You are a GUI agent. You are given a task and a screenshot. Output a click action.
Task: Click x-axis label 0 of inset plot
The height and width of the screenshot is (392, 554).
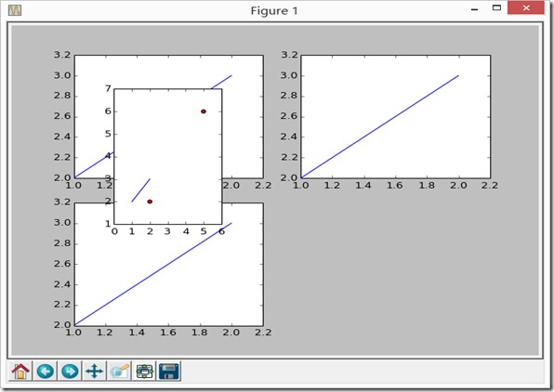114,231
